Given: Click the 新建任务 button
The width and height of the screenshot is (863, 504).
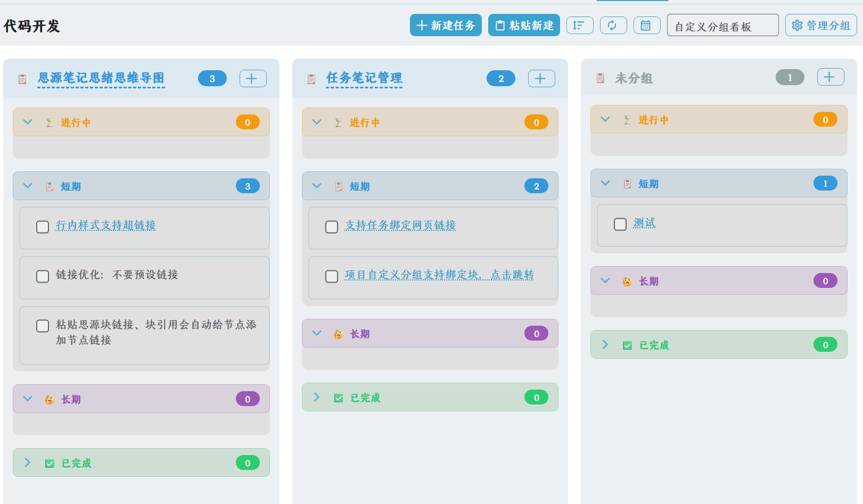Looking at the screenshot, I should coord(446,26).
